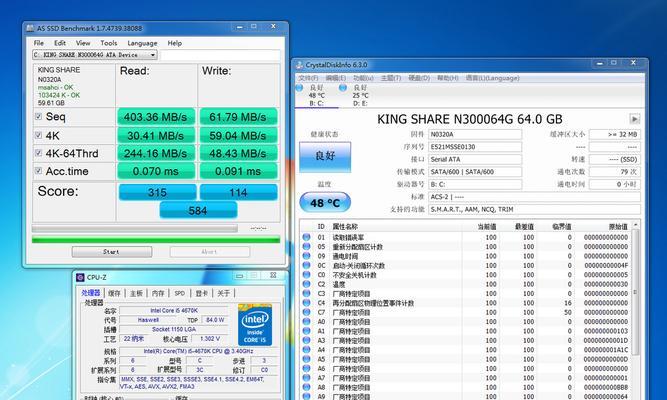This screenshot has height=400, width=667.
Task: Click the AS SSD Benchmark title bar icon
Action: tap(30, 29)
